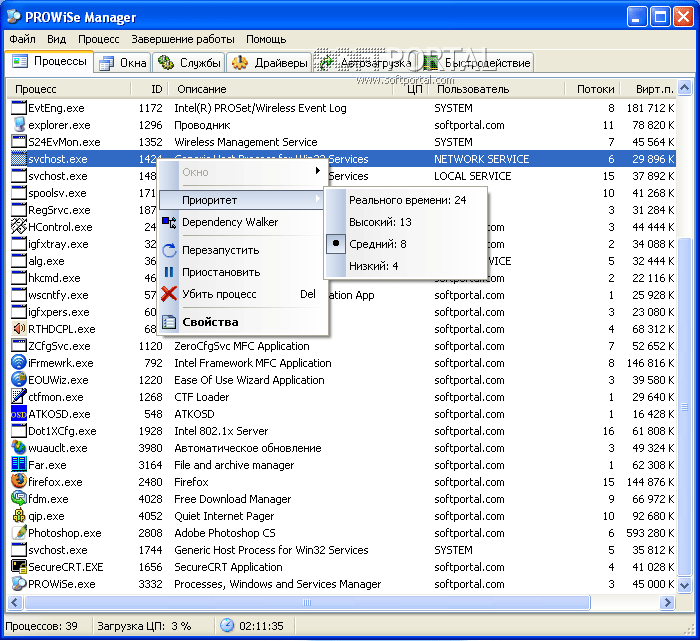Expand the Приоритет submenu
The image size is (700, 641).
(241, 200)
